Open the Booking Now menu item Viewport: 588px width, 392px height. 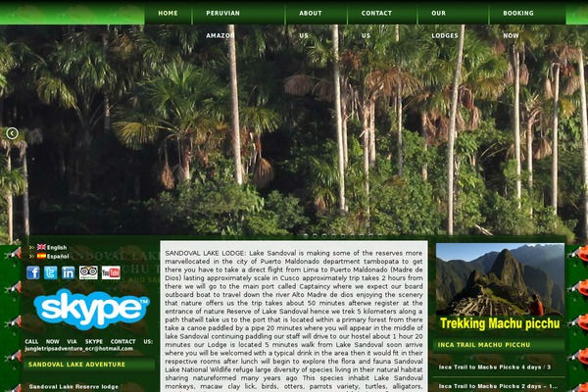coord(528,13)
